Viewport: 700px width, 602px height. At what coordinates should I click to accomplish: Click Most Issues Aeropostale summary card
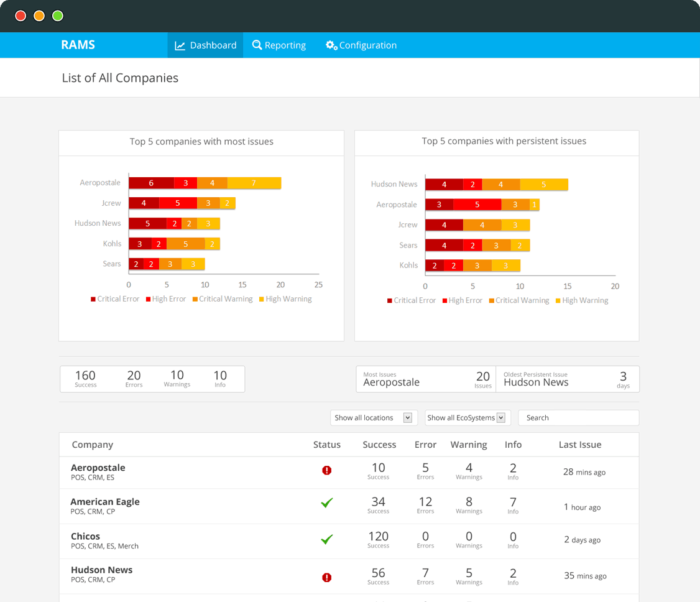pyautogui.click(x=426, y=379)
